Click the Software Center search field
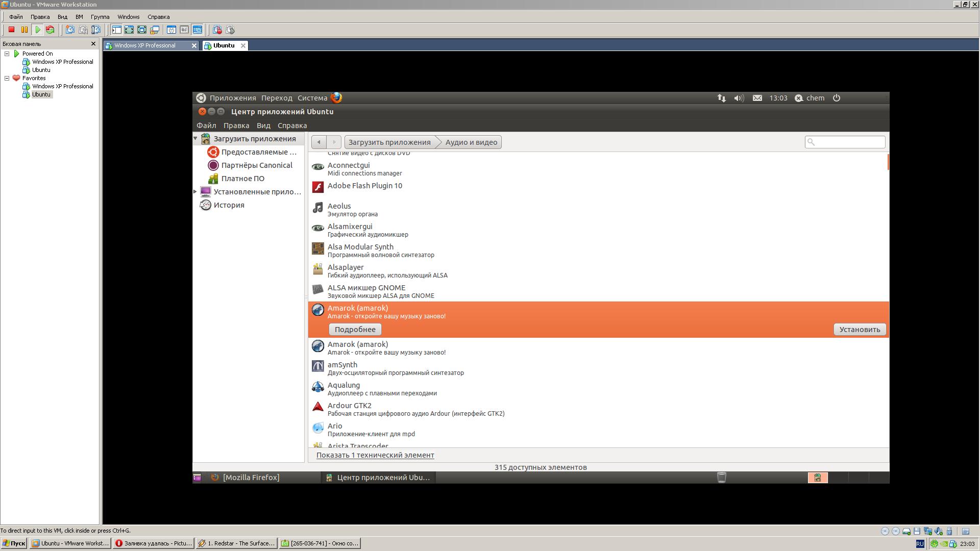Image resolution: width=980 pixels, height=551 pixels. [845, 142]
